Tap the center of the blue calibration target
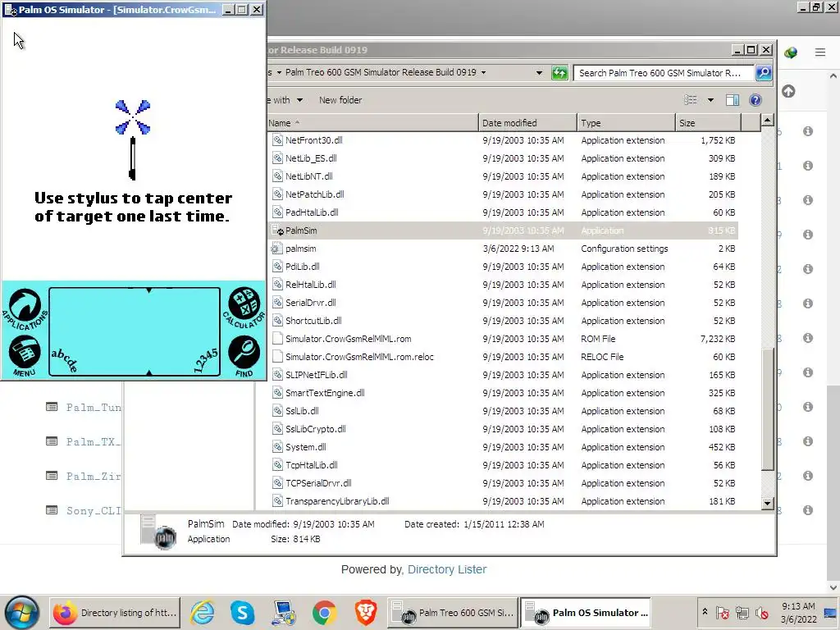Viewport: 840px width, 630px height. tap(133, 116)
